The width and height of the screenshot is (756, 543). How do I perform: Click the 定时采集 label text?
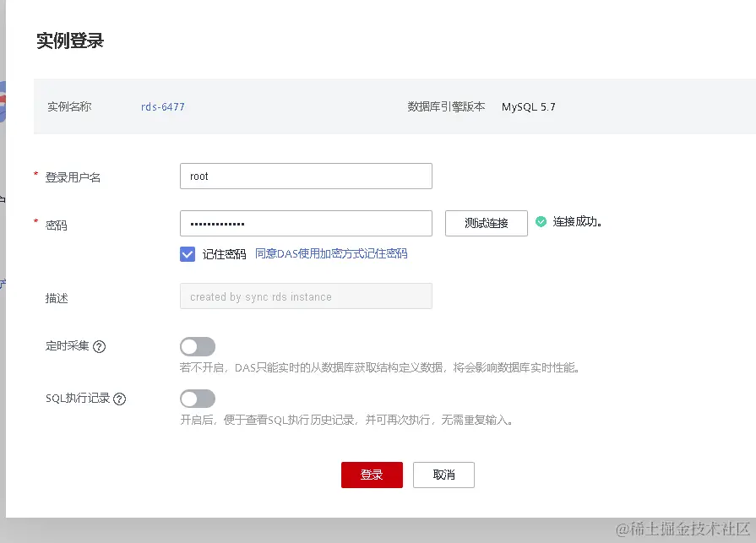(x=67, y=346)
